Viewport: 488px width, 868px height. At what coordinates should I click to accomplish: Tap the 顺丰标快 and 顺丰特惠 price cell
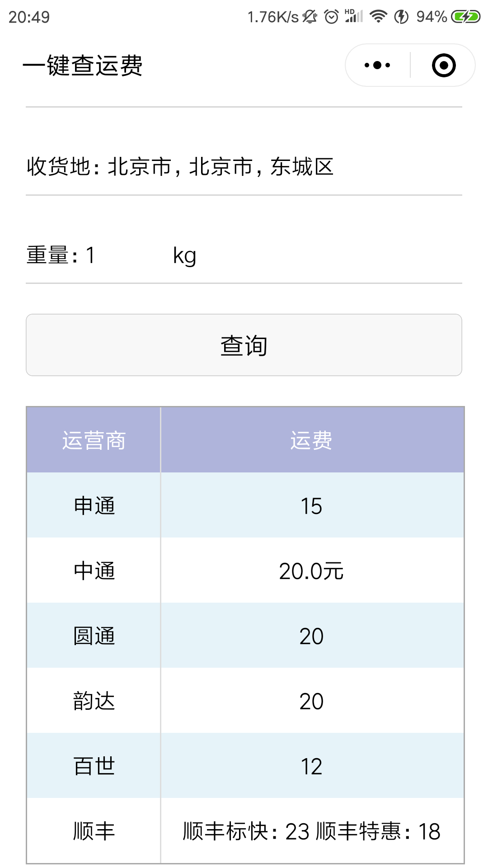click(x=312, y=831)
